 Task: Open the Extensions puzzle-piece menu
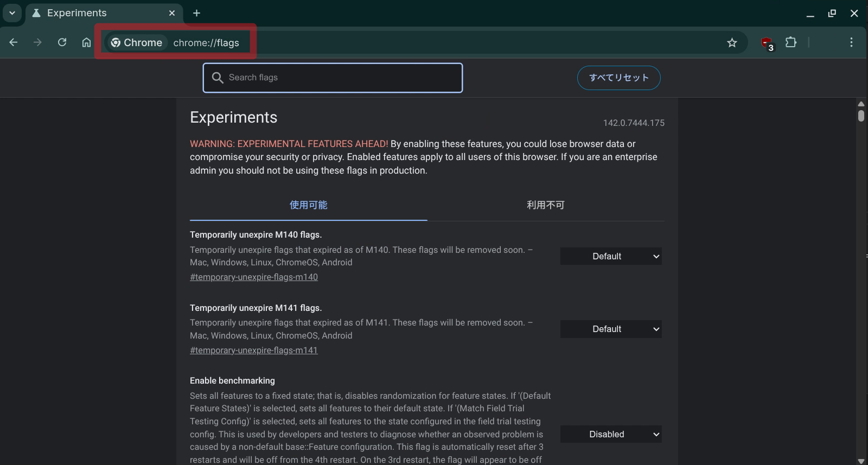(791, 42)
